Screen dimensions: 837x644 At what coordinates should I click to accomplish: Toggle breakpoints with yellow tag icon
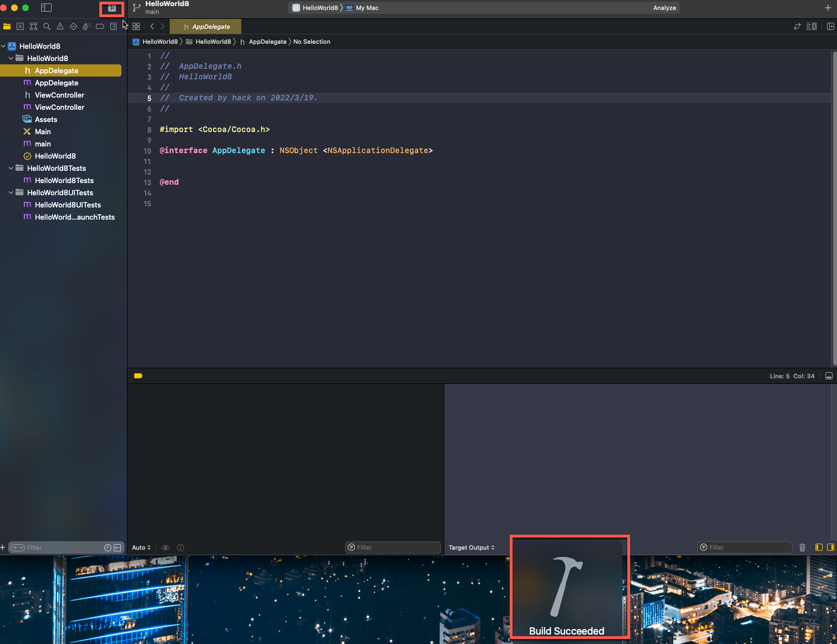138,376
